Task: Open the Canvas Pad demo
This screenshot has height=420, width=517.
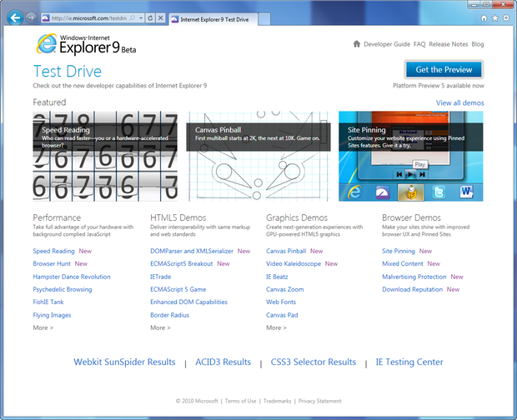Action: pyautogui.click(x=282, y=315)
